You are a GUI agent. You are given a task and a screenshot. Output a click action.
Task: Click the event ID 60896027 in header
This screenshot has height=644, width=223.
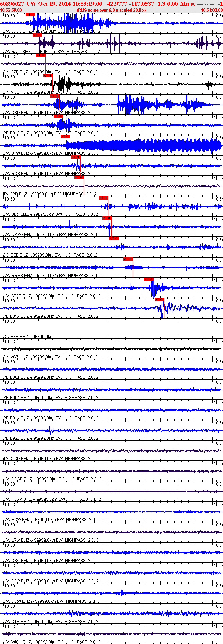[12, 3]
